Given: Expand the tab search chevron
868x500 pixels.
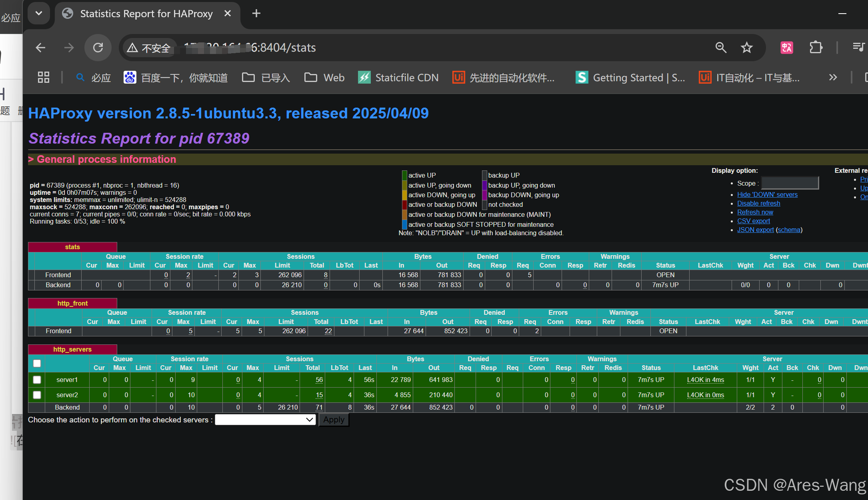Looking at the screenshot, I should pos(39,13).
